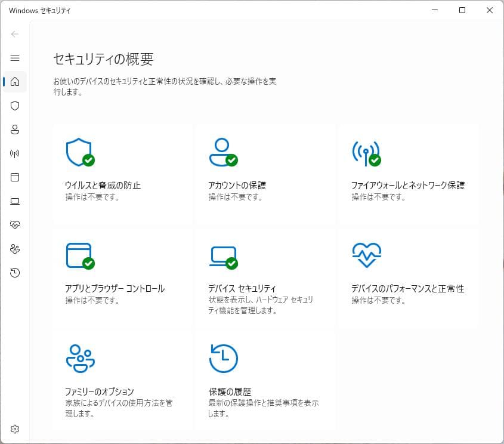504x444 pixels.
Task: Open Virus & threat protection shield icon in sidebar
Action: point(15,106)
